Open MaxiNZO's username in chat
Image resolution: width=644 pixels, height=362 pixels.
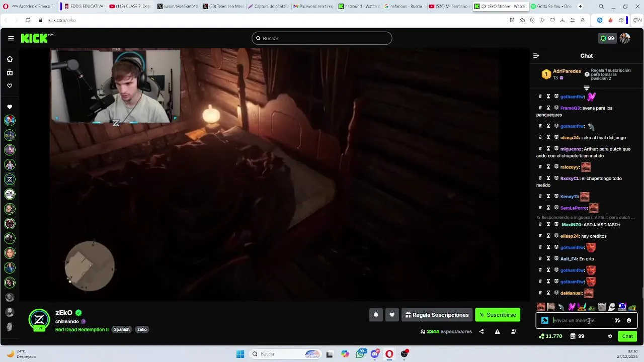tap(572, 225)
